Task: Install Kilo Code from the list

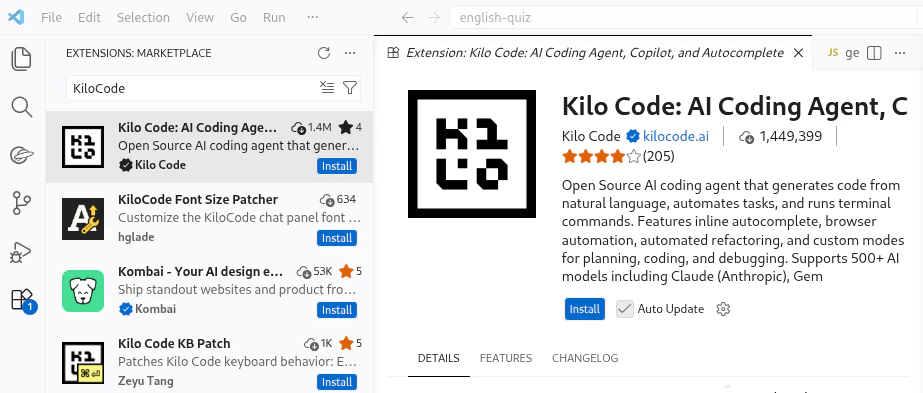Action: click(x=337, y=166)
